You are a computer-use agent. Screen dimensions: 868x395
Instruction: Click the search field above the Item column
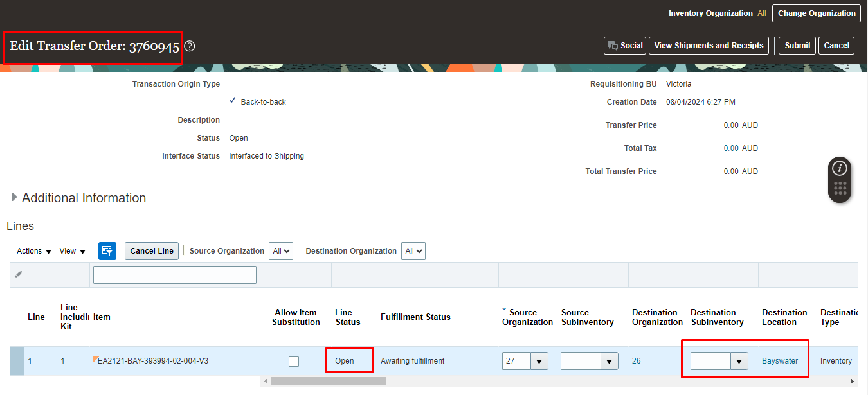pos(174,274)
